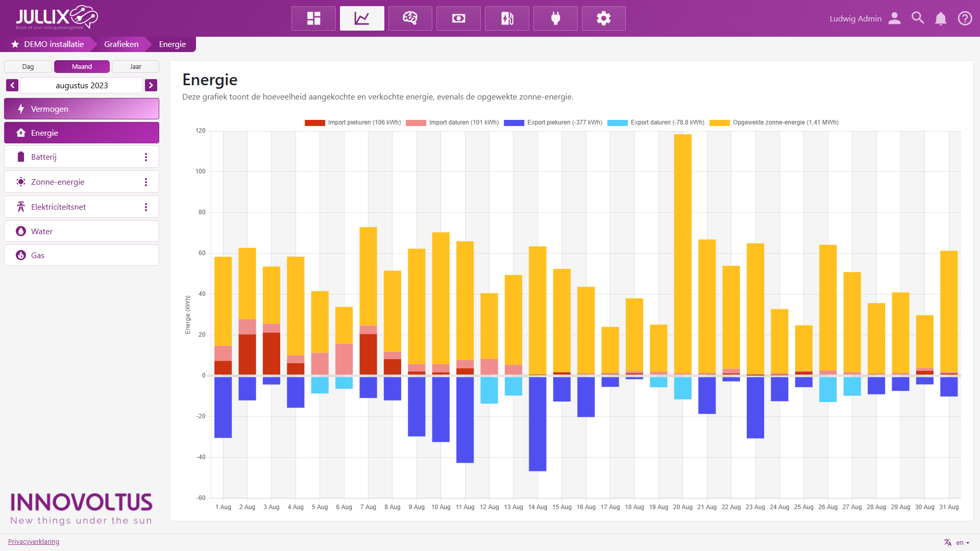Viewport: 980px width, 551px height.
Task: Click the brain intelligence icon in toolbar
Action: 410,18
